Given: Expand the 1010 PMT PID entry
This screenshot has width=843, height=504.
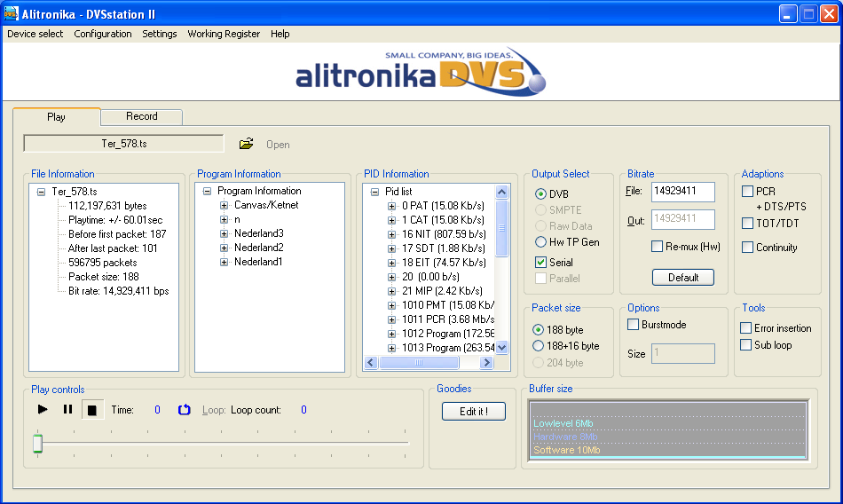Looking at the screenshot, I should click(392, 305).
